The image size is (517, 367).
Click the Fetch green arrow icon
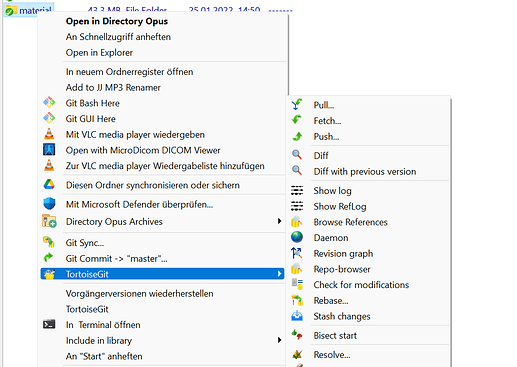tap(297, 120)
